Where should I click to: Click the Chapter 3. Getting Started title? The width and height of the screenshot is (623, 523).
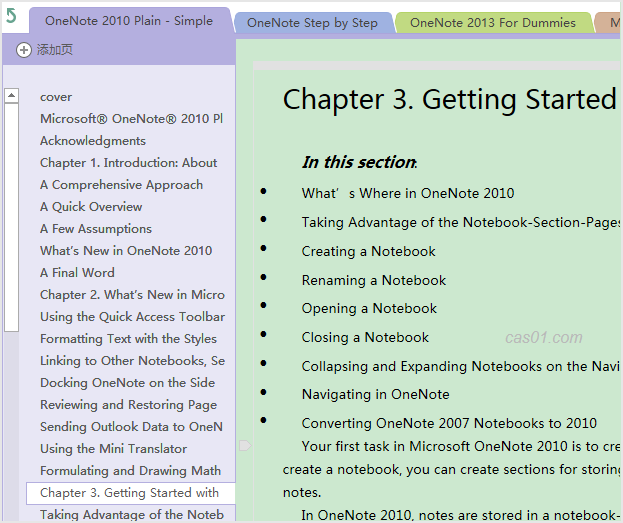tap(450, 99)
